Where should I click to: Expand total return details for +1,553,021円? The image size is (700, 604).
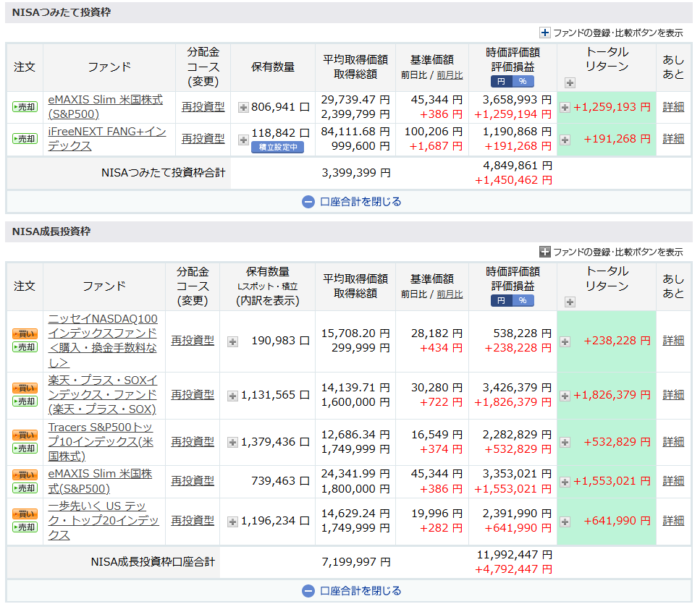tap(565, 482)
